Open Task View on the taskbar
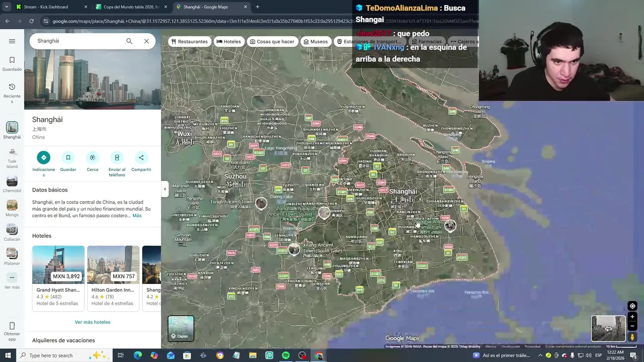 pos(121,355)
